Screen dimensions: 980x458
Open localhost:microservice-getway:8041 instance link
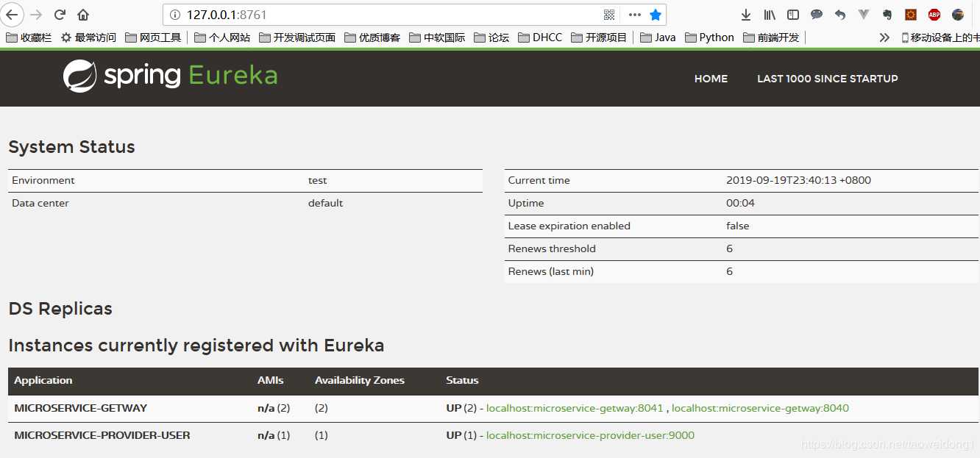575,408
